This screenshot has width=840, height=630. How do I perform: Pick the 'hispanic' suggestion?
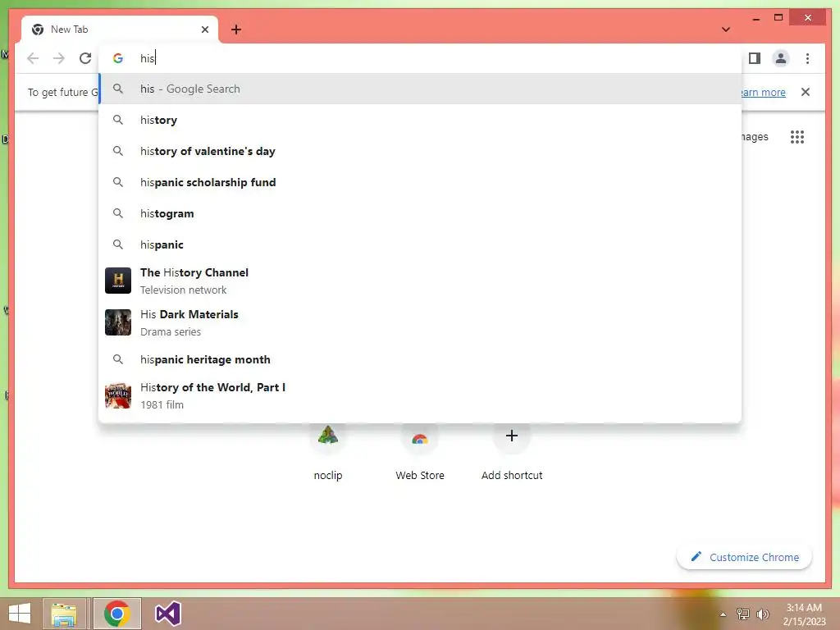[x=421, y=244]
